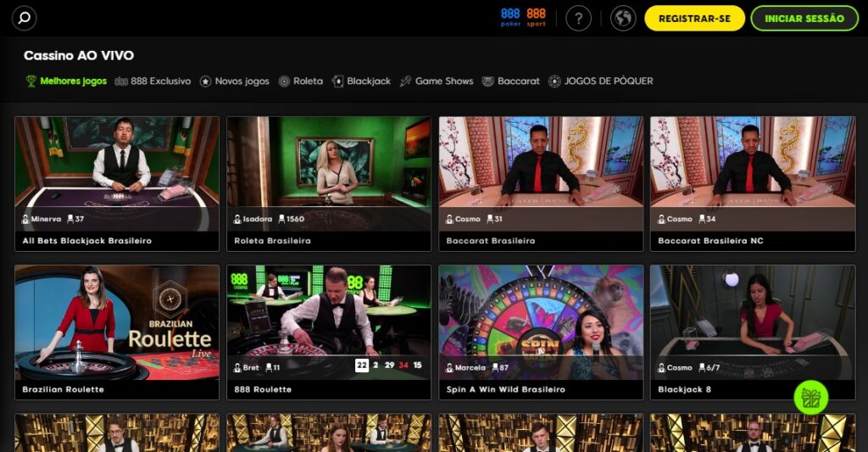868x452 pixels.
Task: Click dealer icon next to Bret
Action: click(237, 368)
